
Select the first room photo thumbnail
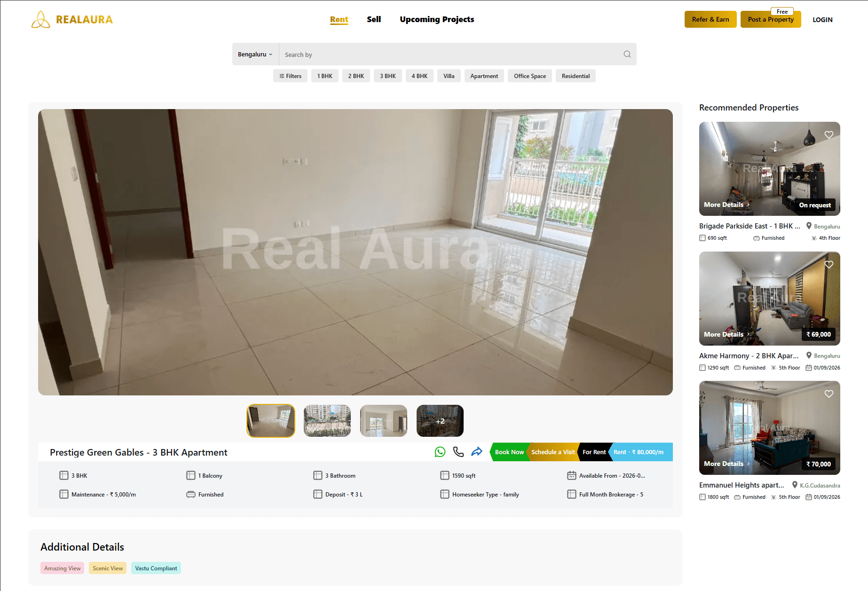coord(271,421)
